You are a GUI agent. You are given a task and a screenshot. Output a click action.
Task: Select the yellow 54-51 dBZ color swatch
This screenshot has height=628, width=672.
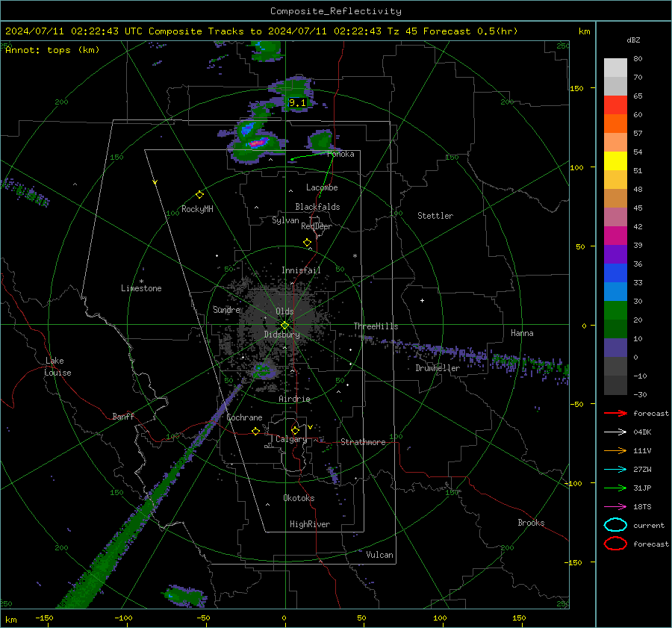tap(615, 161)
